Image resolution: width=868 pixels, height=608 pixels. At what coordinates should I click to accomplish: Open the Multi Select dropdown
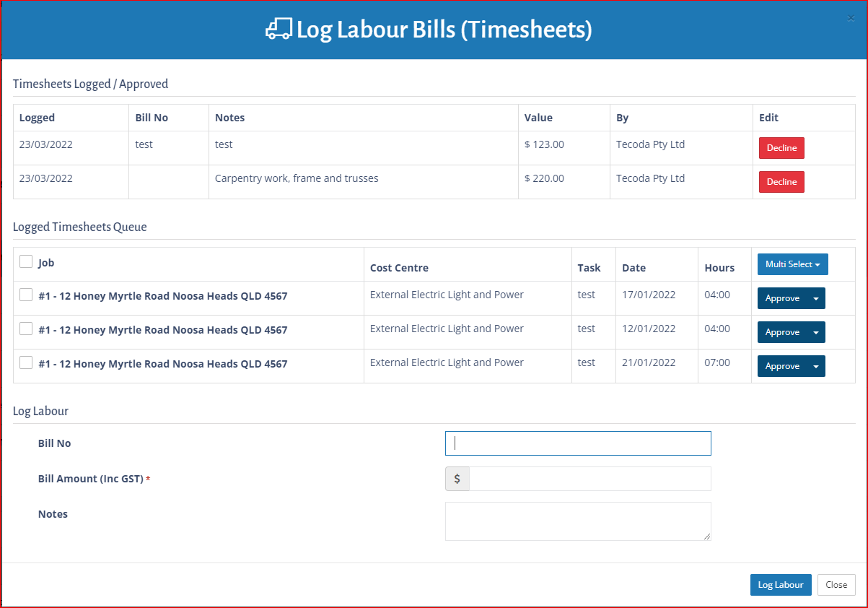pos(792,264)
